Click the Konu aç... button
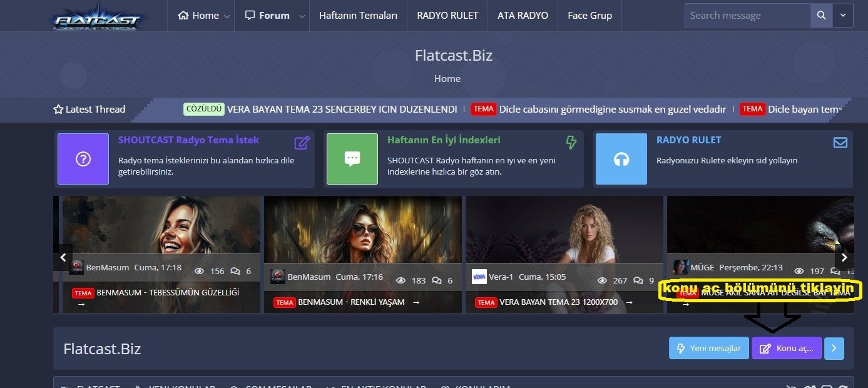868x388 pixels. 786,349
